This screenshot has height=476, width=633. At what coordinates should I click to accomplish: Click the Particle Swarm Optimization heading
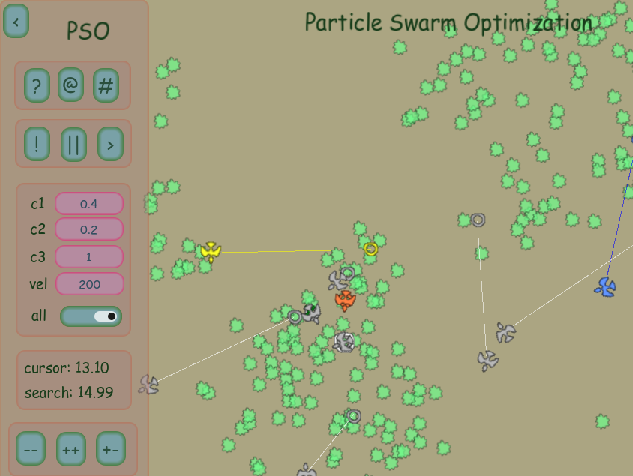[x=449, y=23]
